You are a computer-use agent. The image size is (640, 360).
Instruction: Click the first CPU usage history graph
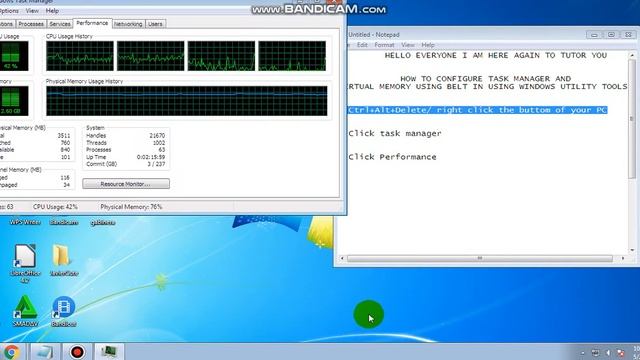[x=80, y=56]
